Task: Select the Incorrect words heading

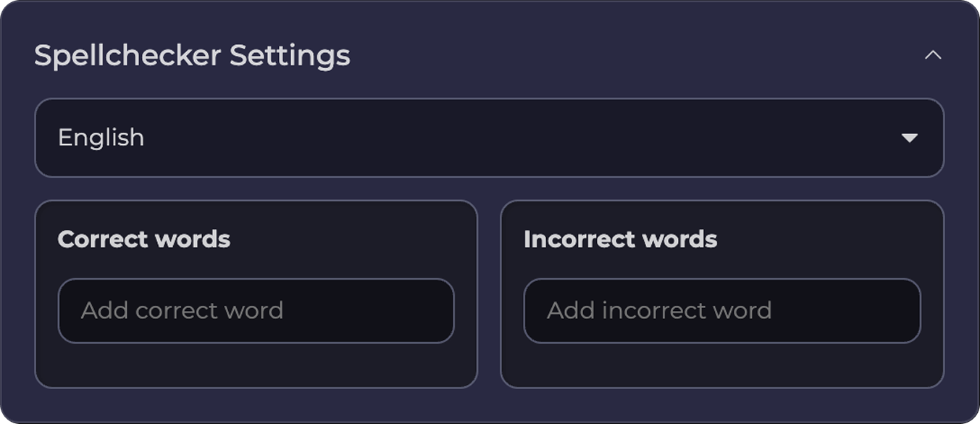Action: click(620, 239)
